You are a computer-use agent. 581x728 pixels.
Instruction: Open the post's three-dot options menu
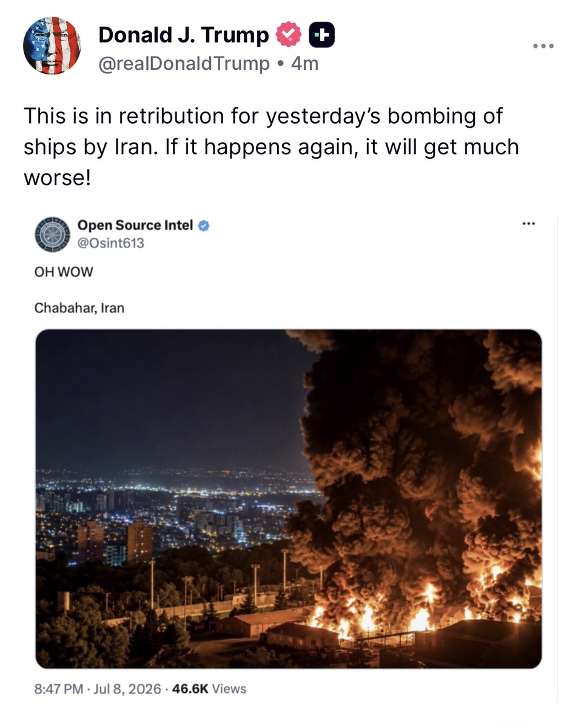[x=543, y=46]
